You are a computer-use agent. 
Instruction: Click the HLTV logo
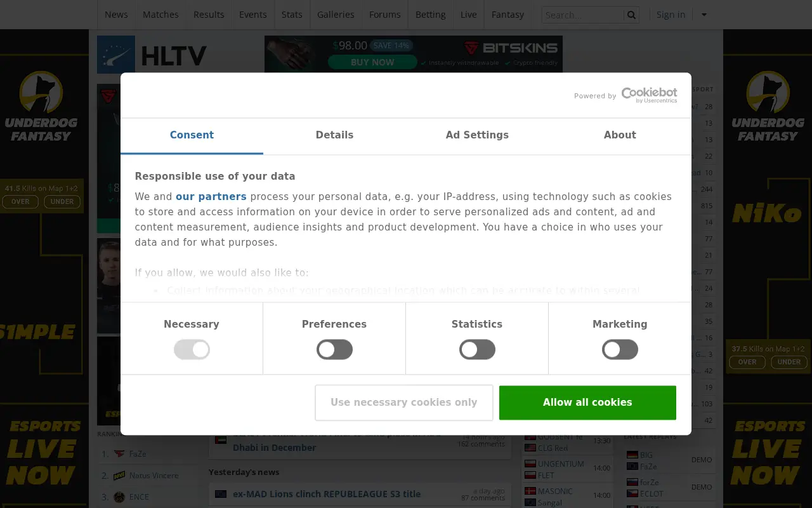[152, 55]
